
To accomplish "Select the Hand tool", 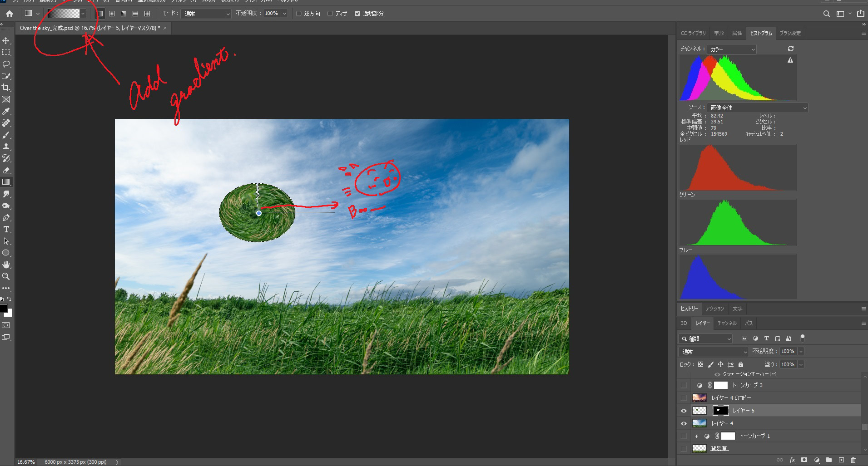I will pyautogui.click(x=6, y=265).
